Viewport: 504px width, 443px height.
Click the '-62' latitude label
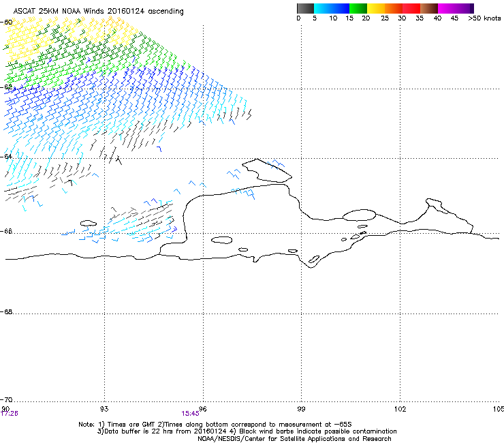click(7, 87)
